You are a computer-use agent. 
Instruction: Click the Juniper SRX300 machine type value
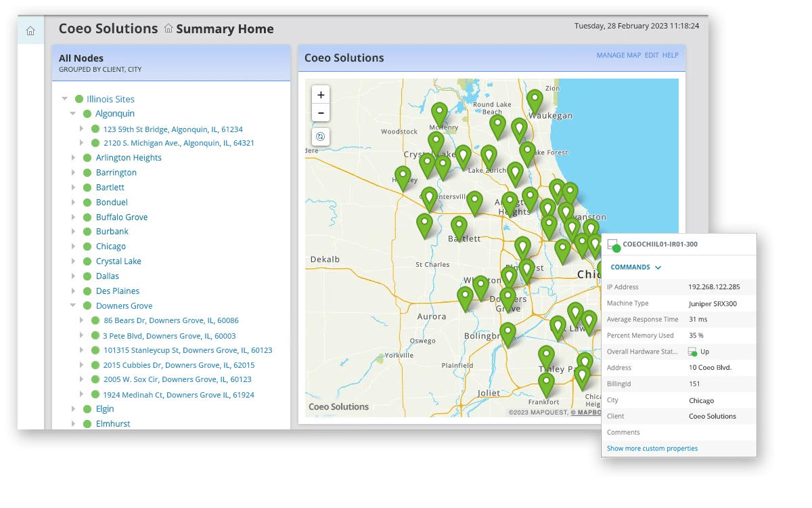[713, 304]
